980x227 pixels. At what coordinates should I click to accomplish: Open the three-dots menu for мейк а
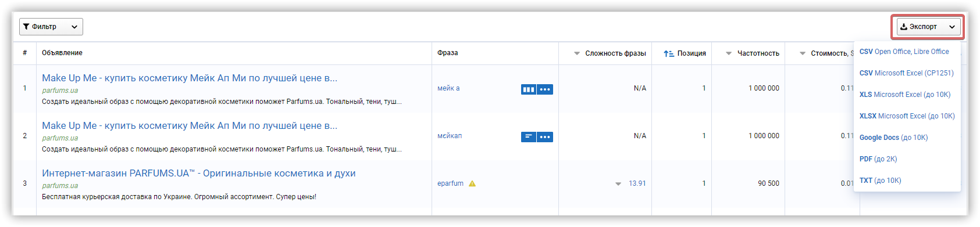point(545,89)
